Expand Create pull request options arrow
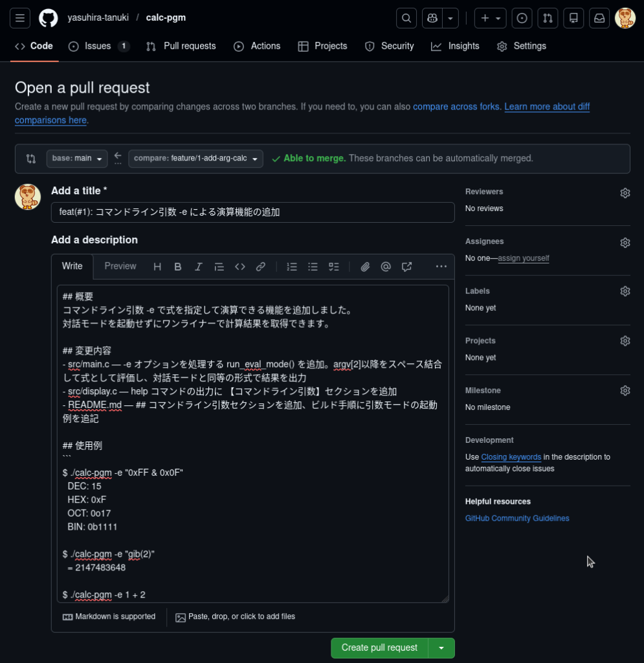This screenshot has width=644, height=663. coord(441,648)
